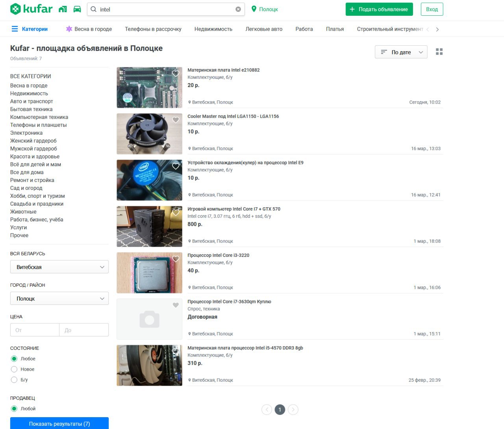This screenshot has width=504, height=429.
Task: Open Животные sidebar category
Action: coord(23,212)
